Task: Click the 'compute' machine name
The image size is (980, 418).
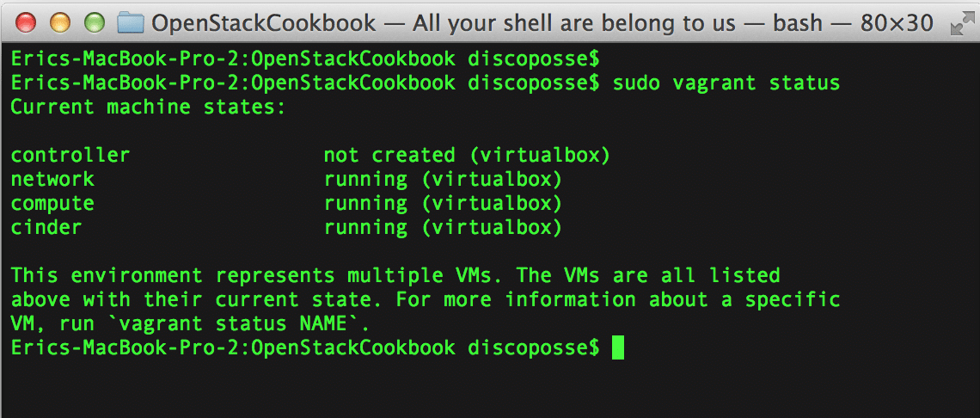Action: (52, 204)
